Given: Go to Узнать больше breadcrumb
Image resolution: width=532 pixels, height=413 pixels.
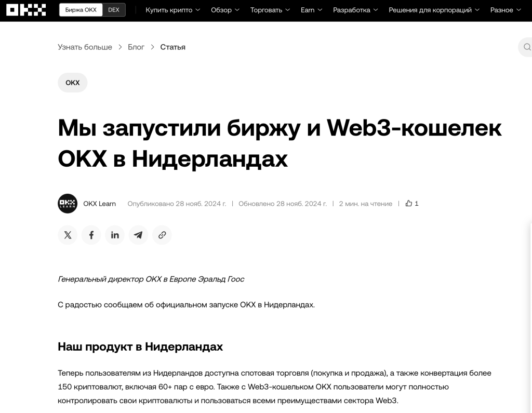Looking at the screenshot, I should tap(85, 47).
